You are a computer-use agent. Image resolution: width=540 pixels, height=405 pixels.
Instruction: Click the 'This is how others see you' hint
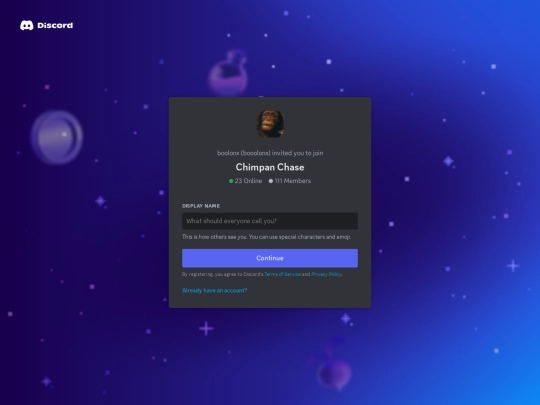(266, 237)
